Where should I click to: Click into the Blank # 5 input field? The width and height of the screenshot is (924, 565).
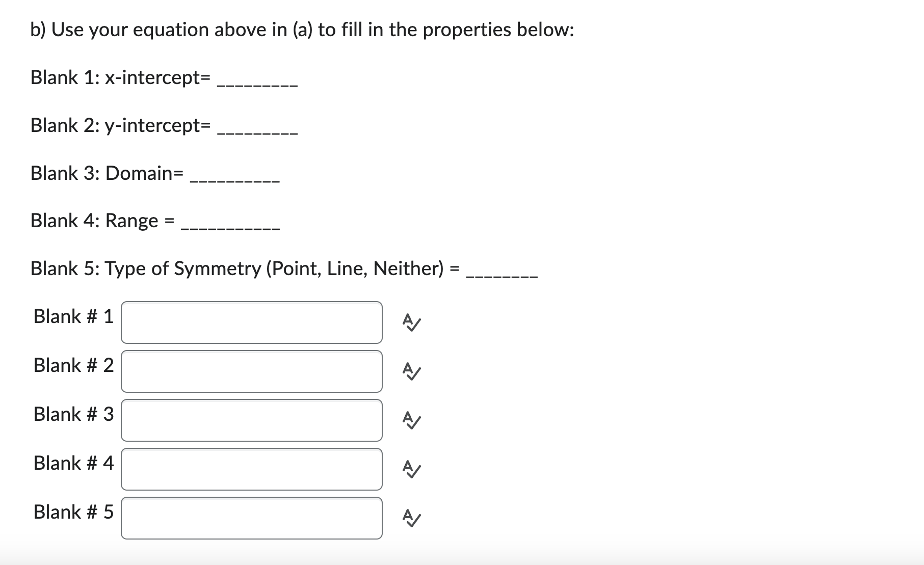(252, 518)
